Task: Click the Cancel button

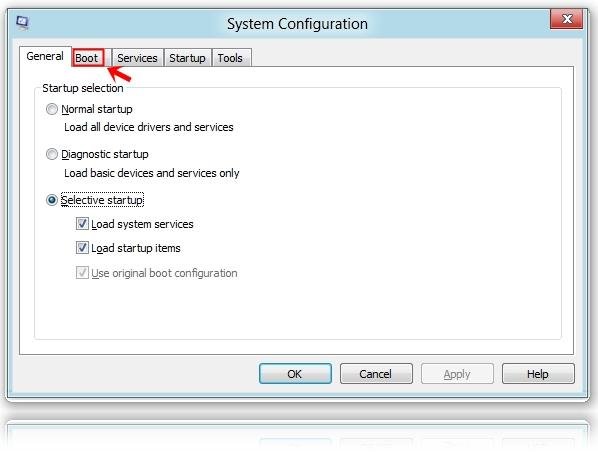Action: coord(376,373)
